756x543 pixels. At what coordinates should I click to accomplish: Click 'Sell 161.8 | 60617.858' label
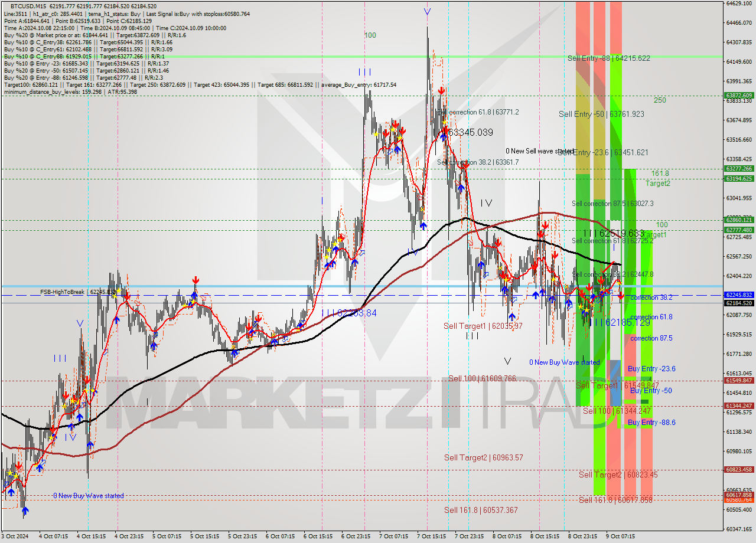click(x=615, y=500)
